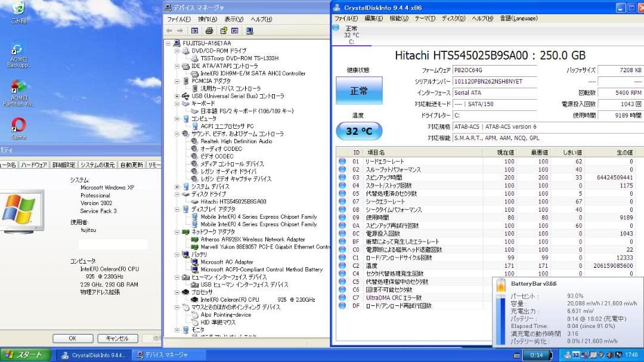
Task: Click the OK button in System Properties
Action: 72,338
